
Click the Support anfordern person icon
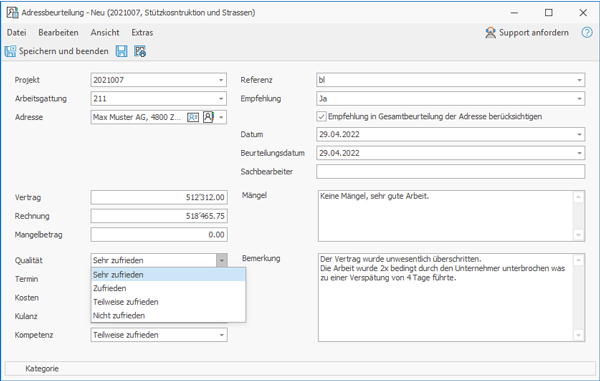(x=490, y=33)
